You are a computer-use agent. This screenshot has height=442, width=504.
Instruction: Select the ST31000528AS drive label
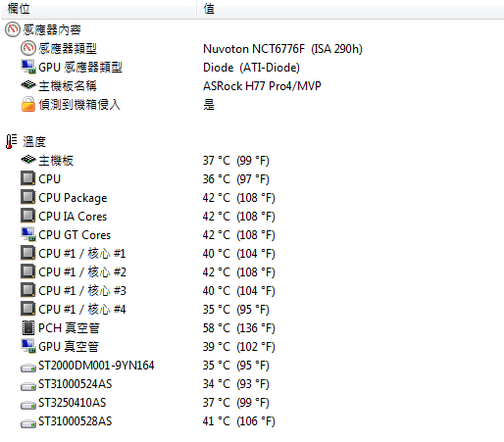76,421
